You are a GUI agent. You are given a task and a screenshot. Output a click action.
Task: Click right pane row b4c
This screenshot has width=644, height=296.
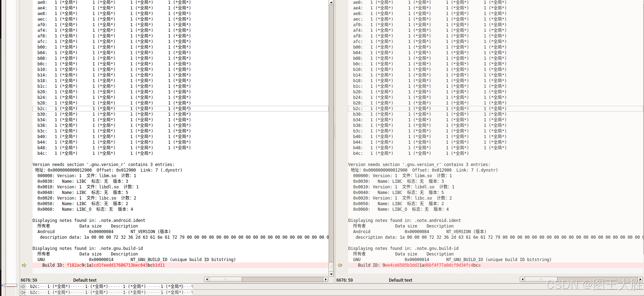[411, 153]
